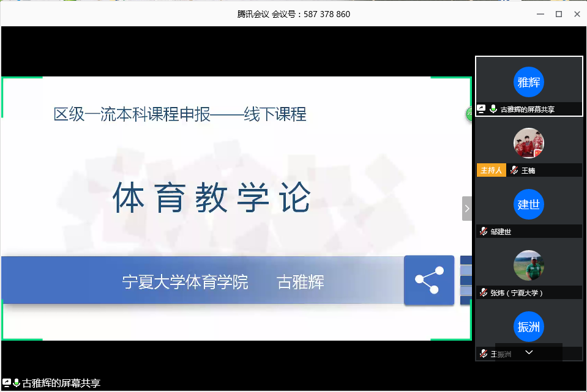Viewport: 587px width, 392px height.
Task: Select the 建世 blue avatar
Action: (529, 204)
